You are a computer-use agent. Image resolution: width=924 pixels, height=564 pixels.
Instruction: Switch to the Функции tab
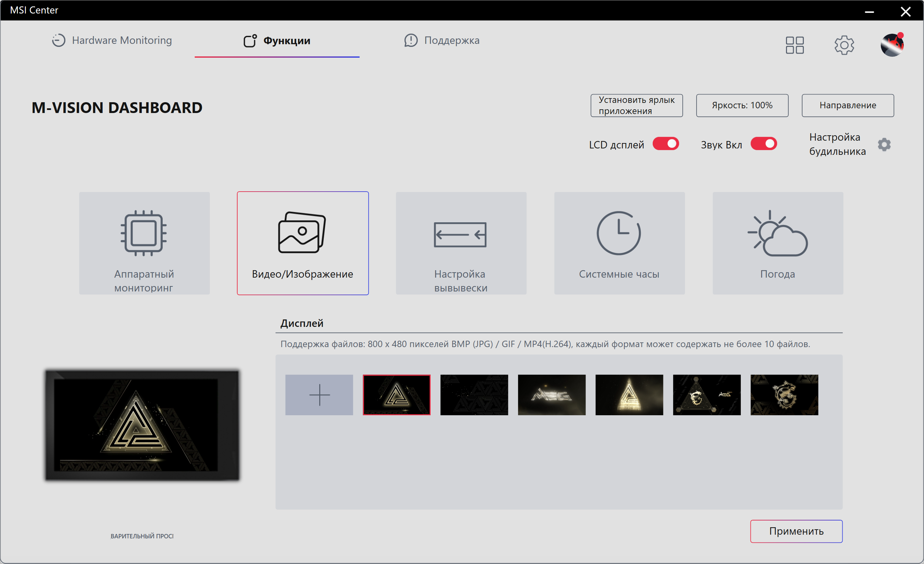[x=277, y=40]
